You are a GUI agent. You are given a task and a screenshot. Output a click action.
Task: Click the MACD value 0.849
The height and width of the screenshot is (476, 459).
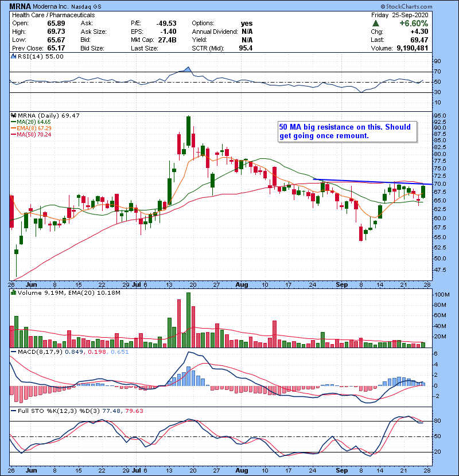pyautogui.click(x=75, y=352)
